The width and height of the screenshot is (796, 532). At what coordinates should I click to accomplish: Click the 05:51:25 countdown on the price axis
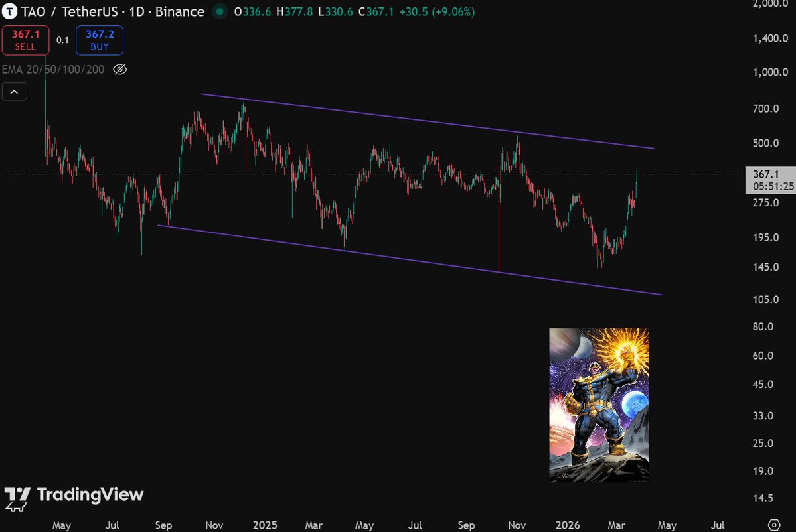pyautogui.click(x=773, y=186)
